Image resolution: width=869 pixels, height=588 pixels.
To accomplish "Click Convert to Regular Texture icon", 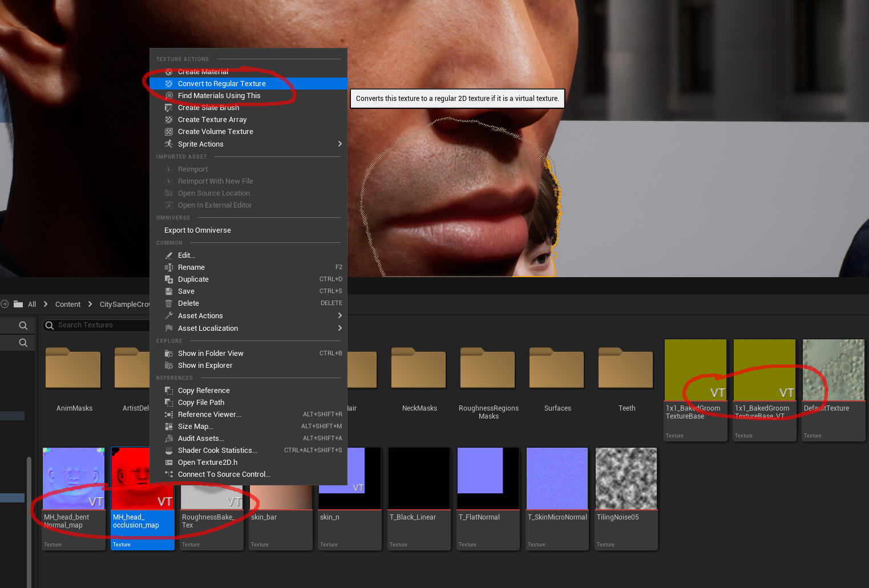I will [169, 84].
